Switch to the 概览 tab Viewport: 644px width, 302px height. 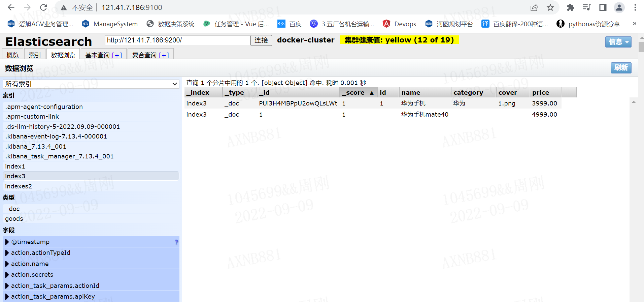point(13,55)
